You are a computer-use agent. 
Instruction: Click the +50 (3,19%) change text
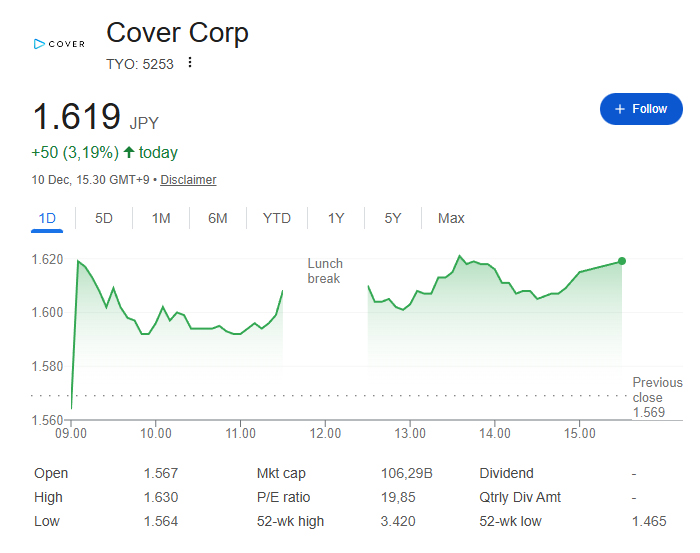tap(75, 153)
